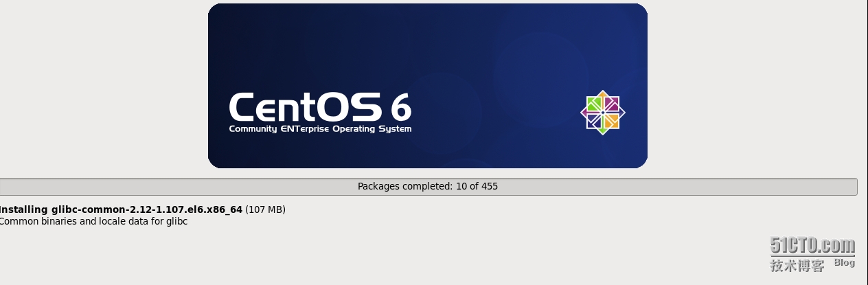
Task: Select the 'Installing glibc-common-2.12-1.107.el6.x86_64' text
Action: click(x=121, y=209)
